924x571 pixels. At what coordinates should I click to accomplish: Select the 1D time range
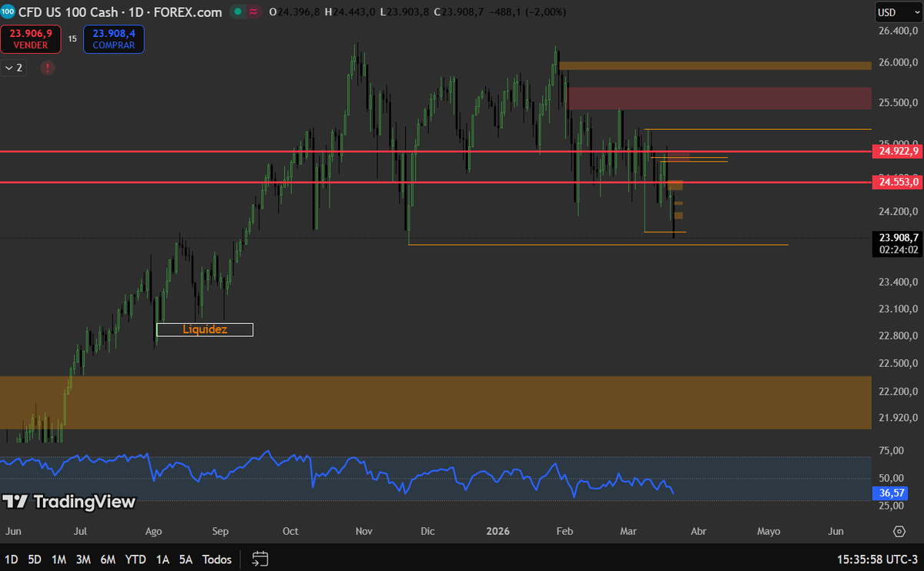point(12,559)
